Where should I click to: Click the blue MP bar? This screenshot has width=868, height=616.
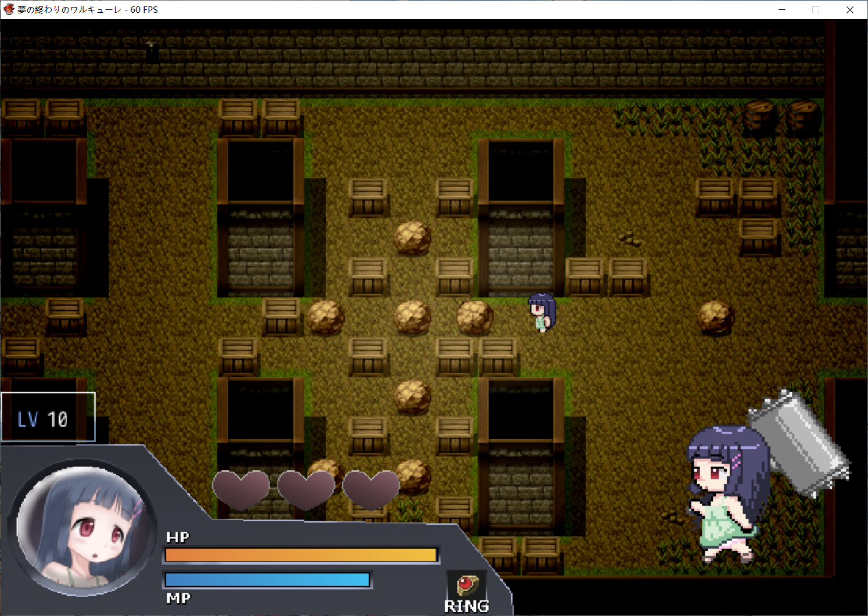coord(268,579)
